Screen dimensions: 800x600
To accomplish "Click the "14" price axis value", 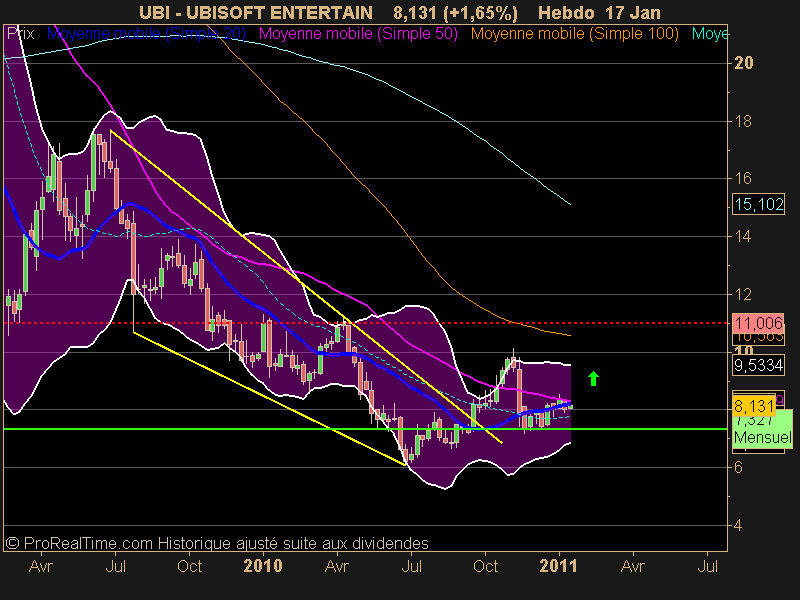I will coord(743,236).
